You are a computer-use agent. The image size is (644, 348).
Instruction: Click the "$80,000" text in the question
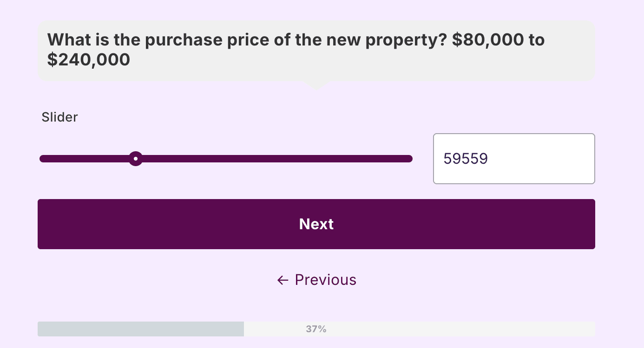(488, 40)
